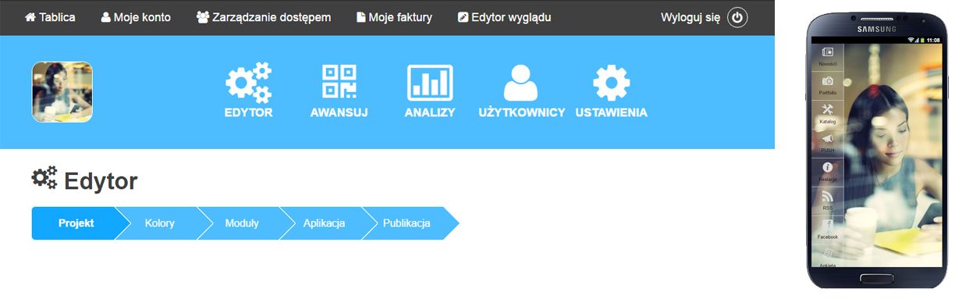Tap the Katalog tools icon on phone

click(828, 109)
